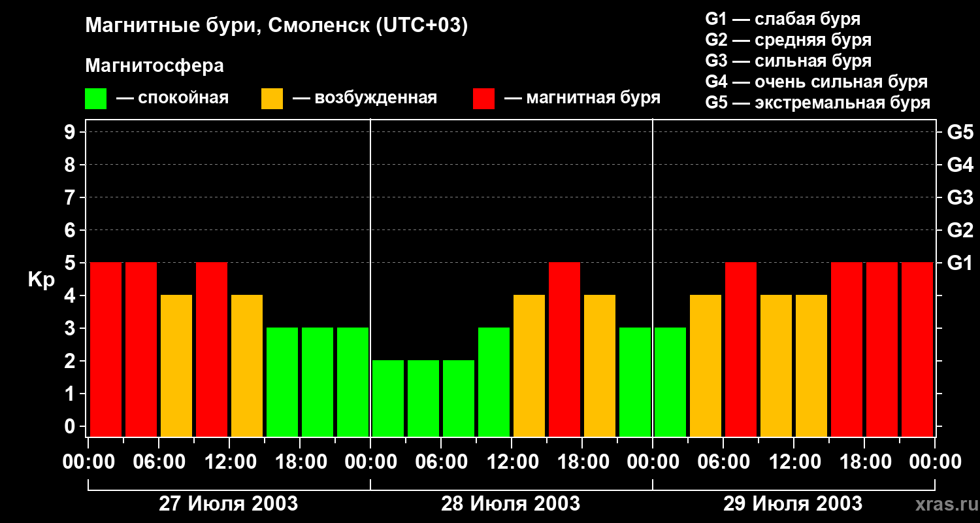Screen dimensions: 980x523
Task: Click the green bar for 28 July 03:00–06:00
Action: click(423, 398)
